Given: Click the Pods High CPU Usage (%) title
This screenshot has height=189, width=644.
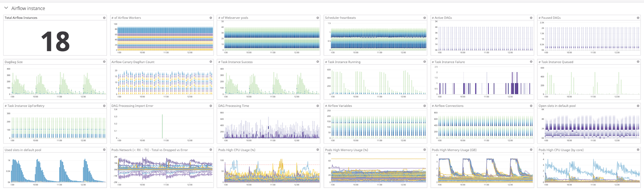Looking at the screenshot, I should click(x=237, y=150).
